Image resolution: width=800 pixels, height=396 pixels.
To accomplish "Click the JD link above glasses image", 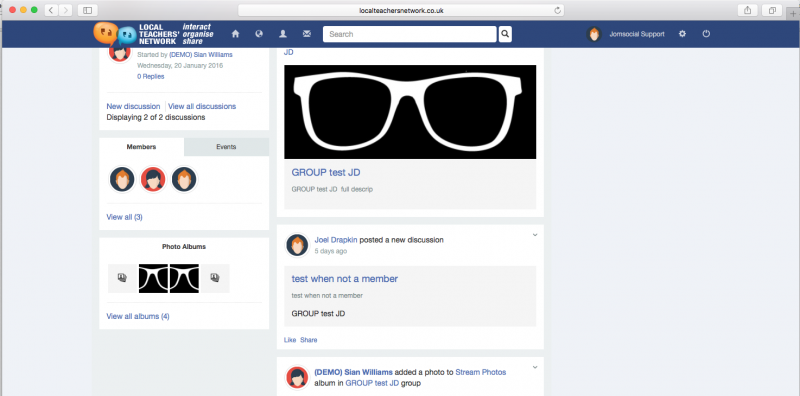I will tap(288, 52).
